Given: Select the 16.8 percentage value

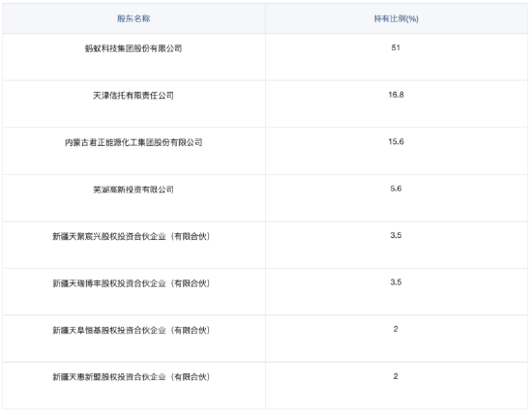Looking at the screenshot, I should [x=396, y=95].
